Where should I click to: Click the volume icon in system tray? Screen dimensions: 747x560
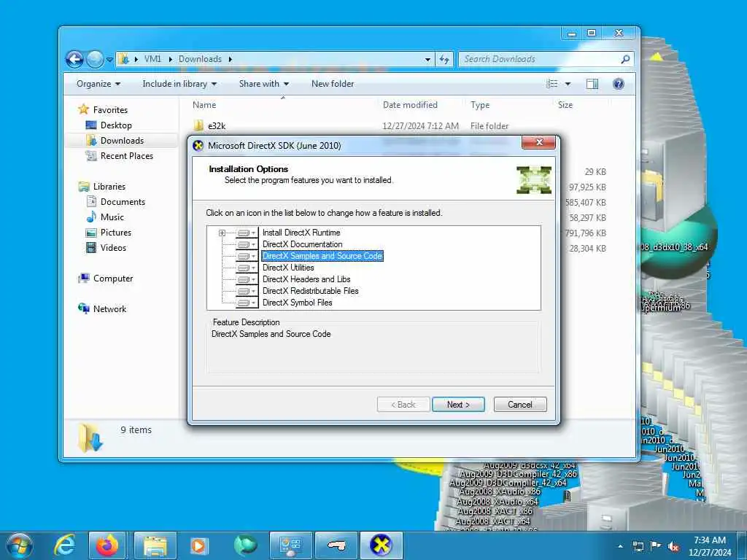click(x=673, y=547)
